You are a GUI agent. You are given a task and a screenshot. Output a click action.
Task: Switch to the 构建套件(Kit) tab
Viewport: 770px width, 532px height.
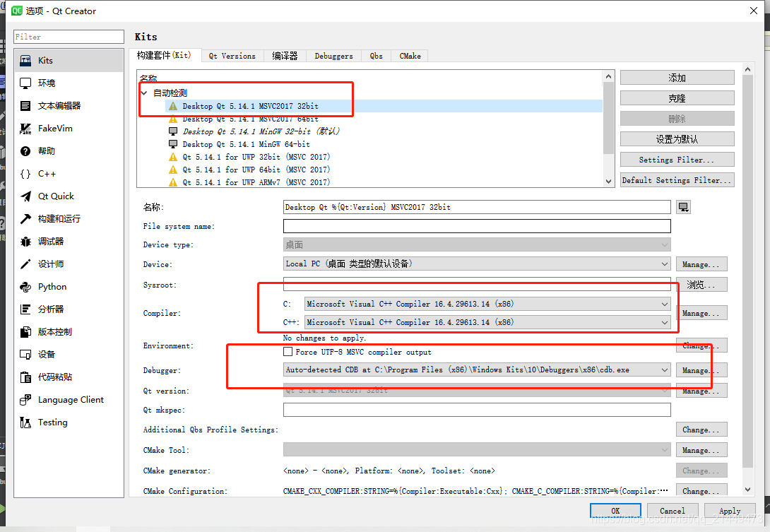tap(165, 56)
